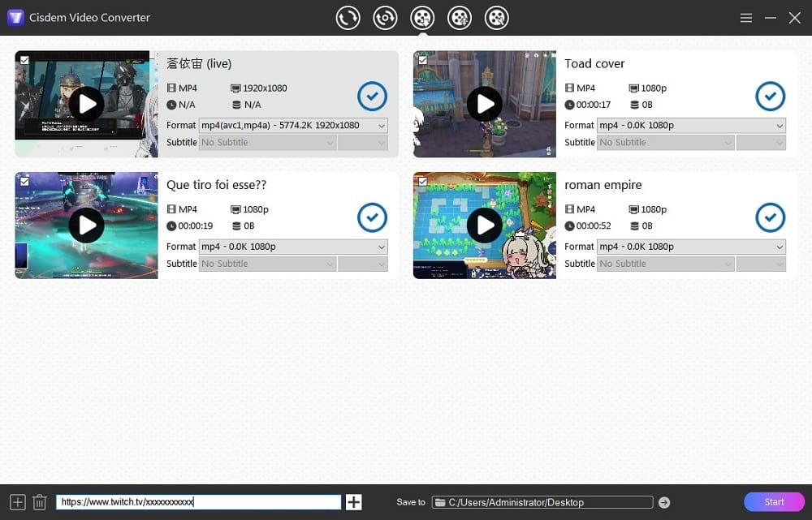Click the rightmost film reel toolbar icon
The width and height of the screenshot is (812, 520).
pos(496,17)
